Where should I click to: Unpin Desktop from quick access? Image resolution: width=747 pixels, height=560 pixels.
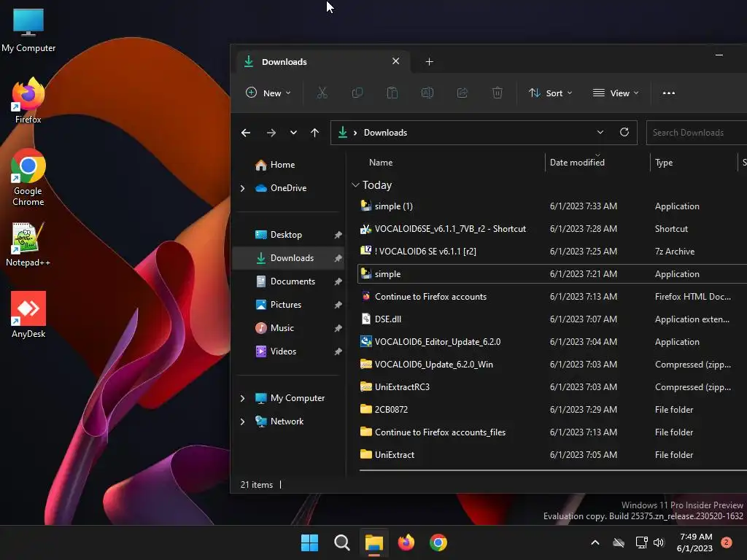[x=338, y=235]
